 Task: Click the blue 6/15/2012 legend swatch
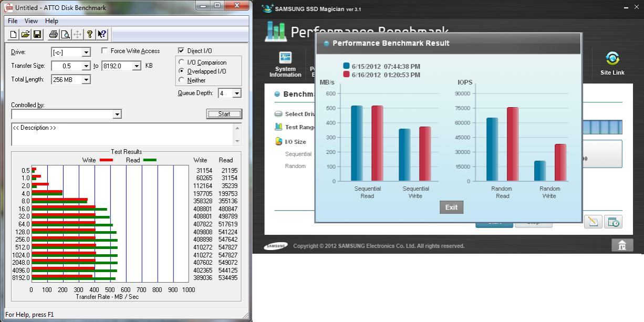click(x=346, y=66)
